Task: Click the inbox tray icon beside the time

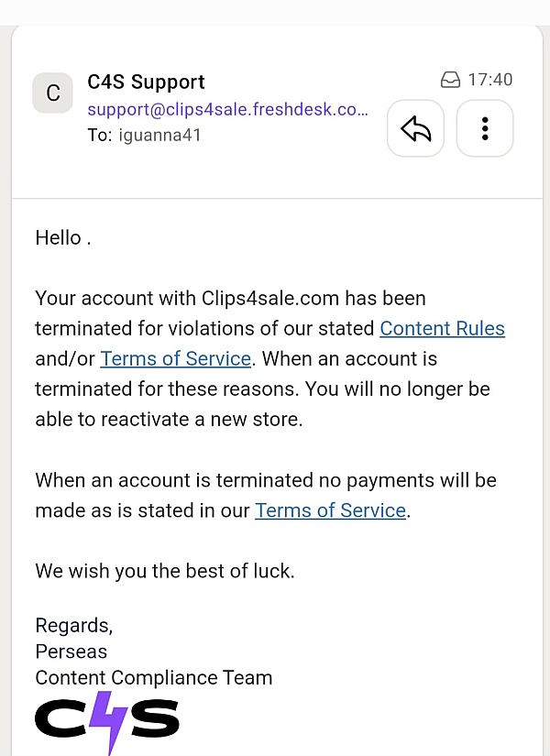Action: pyautogui.click(x=450, y=80)
